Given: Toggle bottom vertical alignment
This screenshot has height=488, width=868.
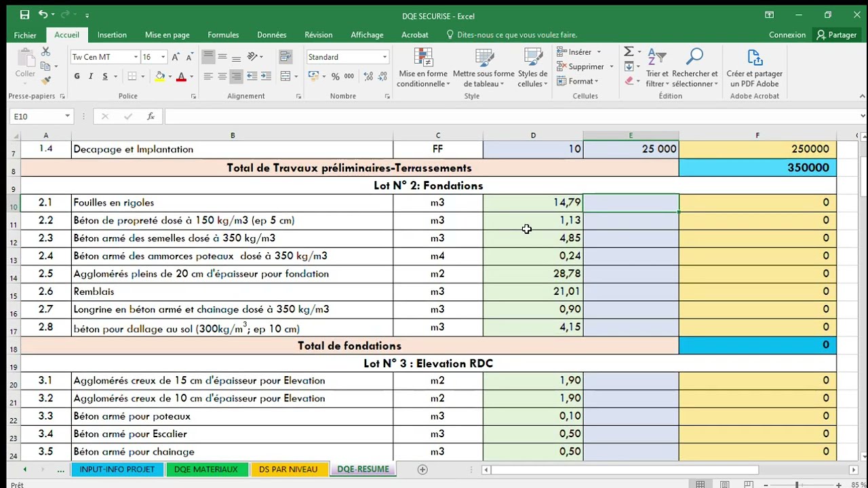Looking at the screenshot, I should [x=235, y=57].
